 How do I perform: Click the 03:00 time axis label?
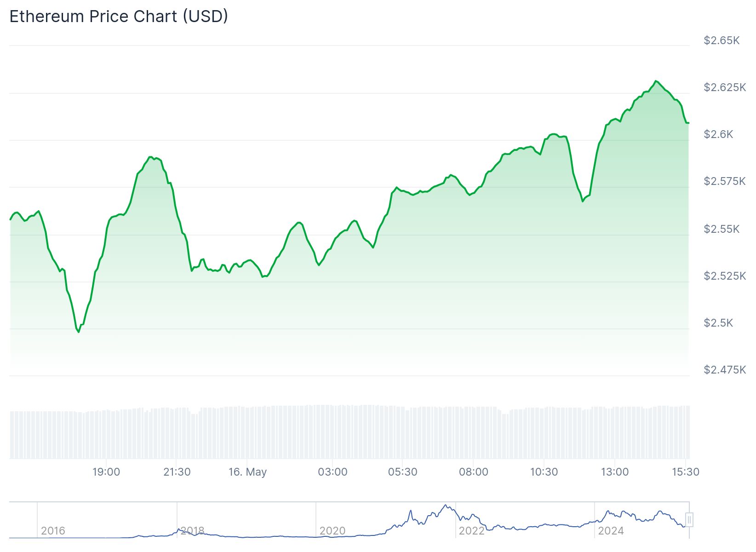(333, 472)
